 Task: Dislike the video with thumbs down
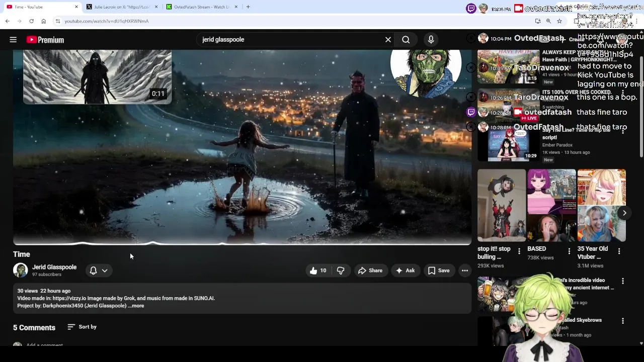pos(341,270)
